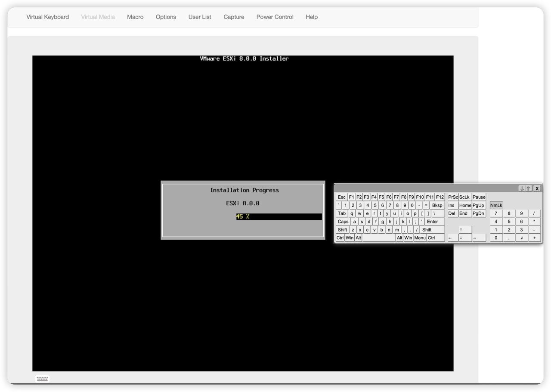Open the Capture menu
The height and width of the screenshot is (392, 551).
(234, 17)
